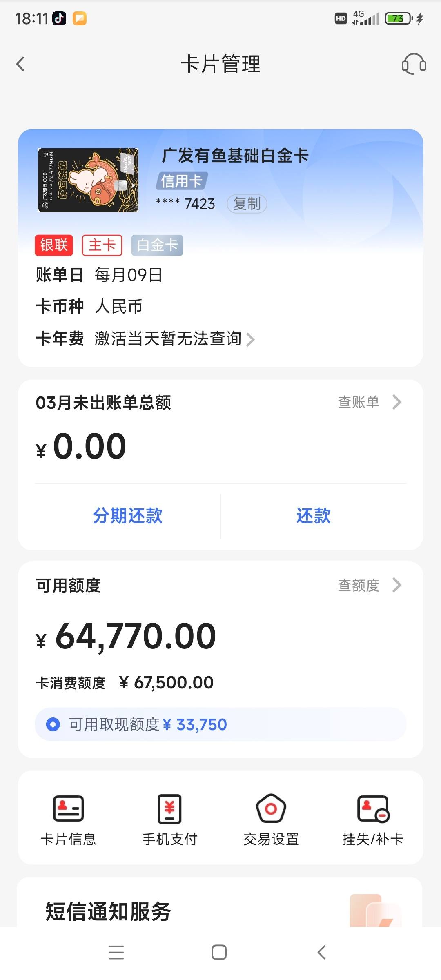This screenshot has height=980, width=441.
Task: Tap the 银联 UnionPay red tag
Action: click(x=54, y=245)
